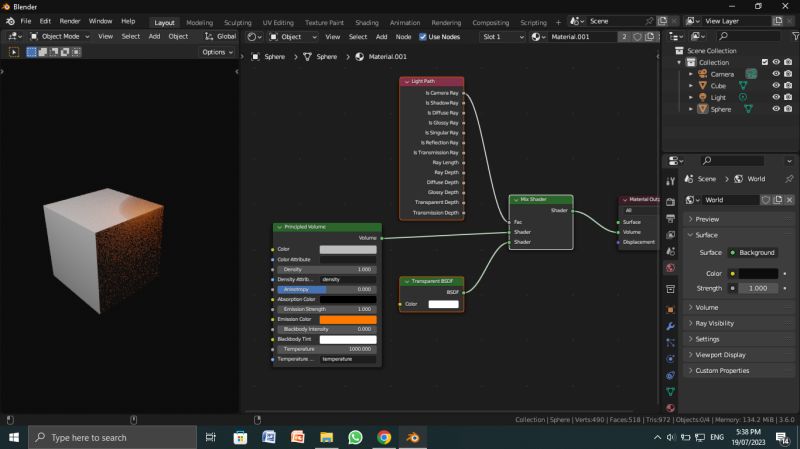800x449 pixels.
Task: Expand the Viewport Display panel
Action: (739, 355)
